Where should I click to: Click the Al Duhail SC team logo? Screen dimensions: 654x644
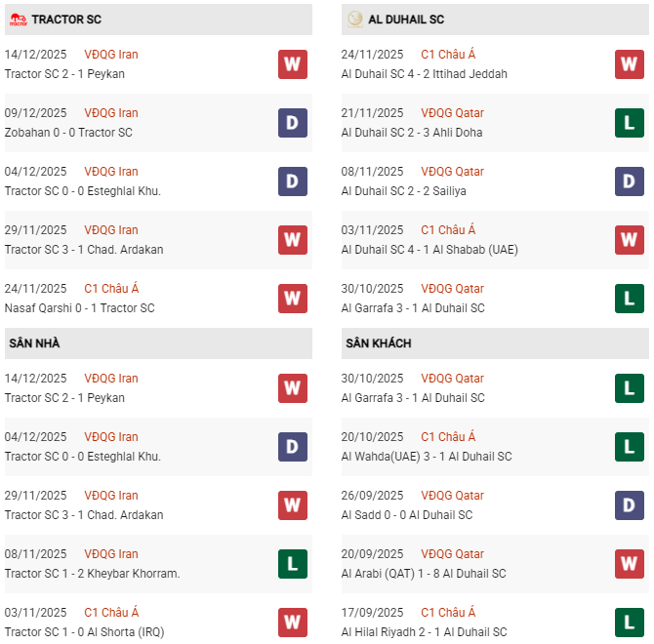click(x=354, y=20)
